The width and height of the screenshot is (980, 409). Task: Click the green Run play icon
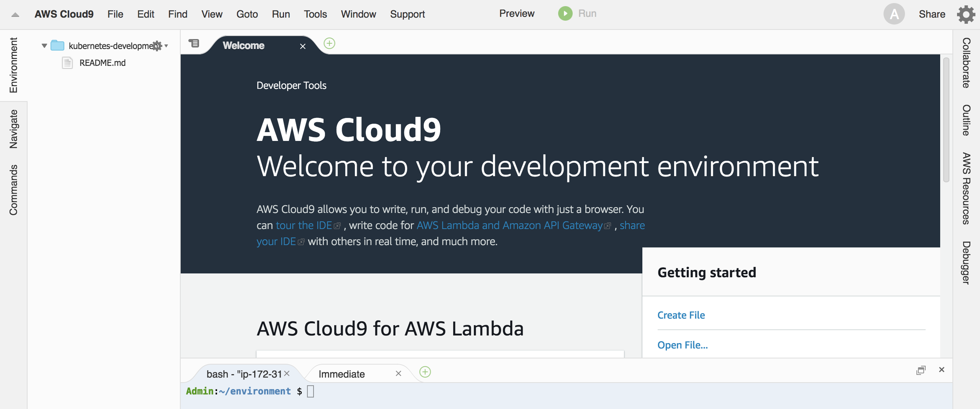point(565,14)
